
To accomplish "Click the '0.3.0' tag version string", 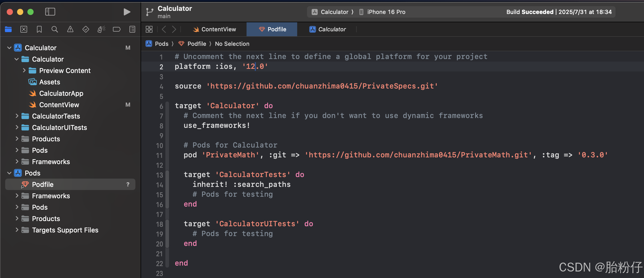I will click(x=593, y=155).
